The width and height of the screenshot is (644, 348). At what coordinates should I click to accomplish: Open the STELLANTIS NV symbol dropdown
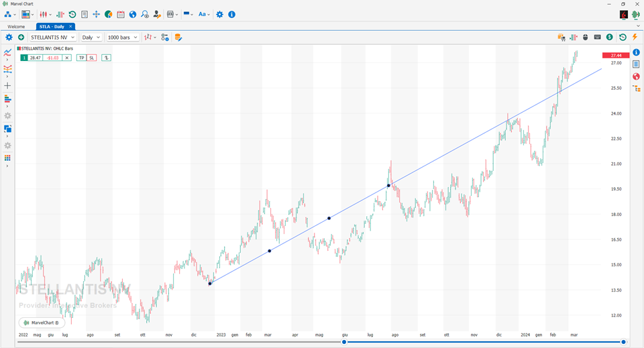coord(52,38)
